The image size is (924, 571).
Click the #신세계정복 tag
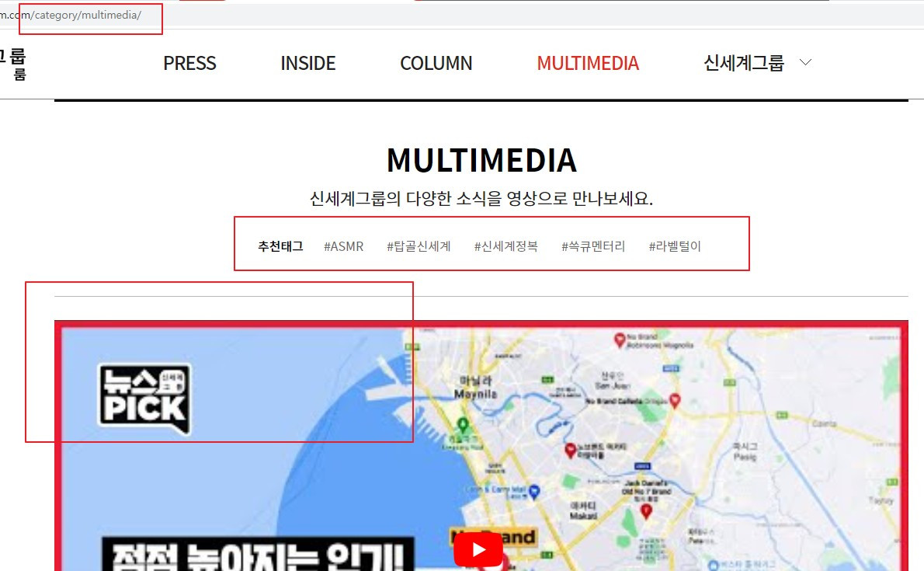pyautogui.click(x=505, y=246)
